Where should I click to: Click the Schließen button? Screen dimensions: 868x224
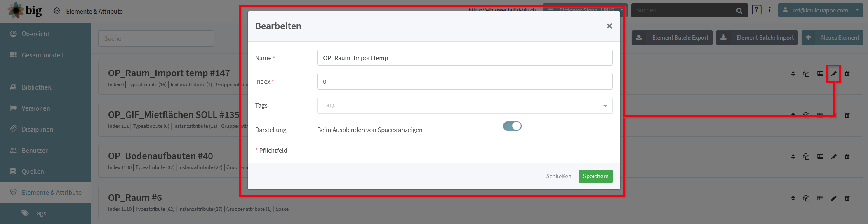(559, 176)
